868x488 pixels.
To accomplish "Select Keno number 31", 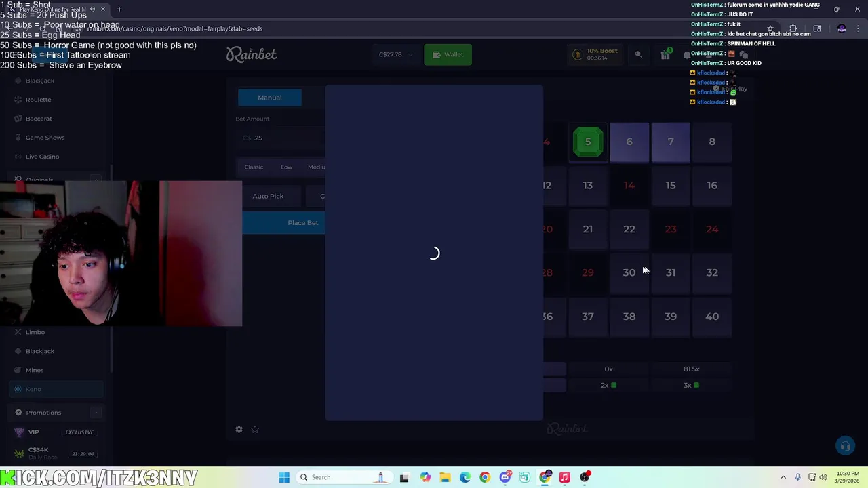I will tap(671, 272).
